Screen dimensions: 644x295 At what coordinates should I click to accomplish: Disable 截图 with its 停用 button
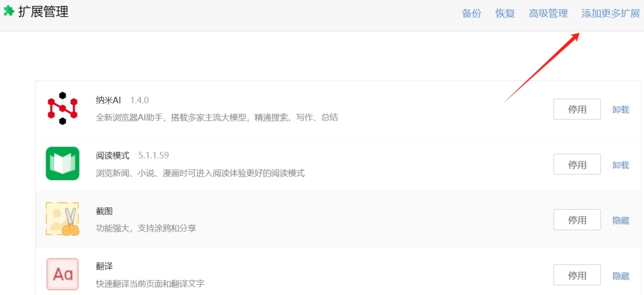coord(577,220)
